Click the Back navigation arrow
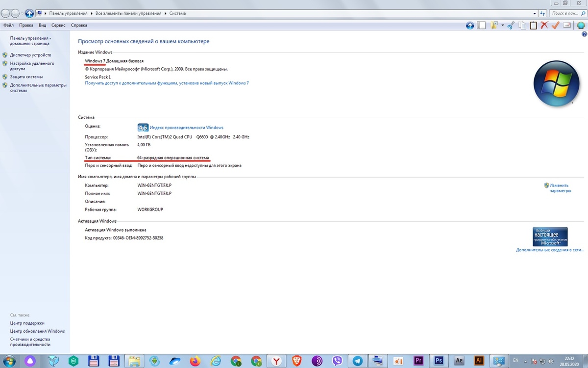This screenshot has width=588, height=368. 6,13
